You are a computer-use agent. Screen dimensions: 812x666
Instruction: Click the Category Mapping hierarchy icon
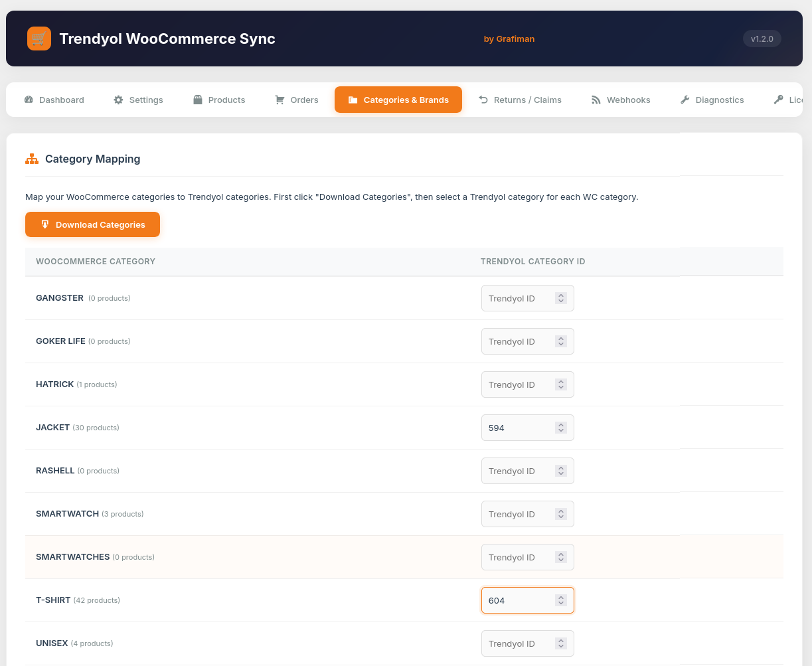[x=32, y=159]
